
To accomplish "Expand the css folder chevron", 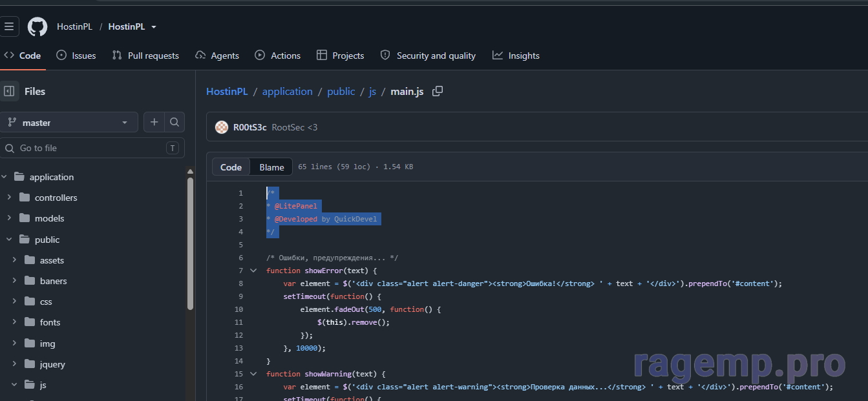I will pyautogui.click(x=14, y=302).
